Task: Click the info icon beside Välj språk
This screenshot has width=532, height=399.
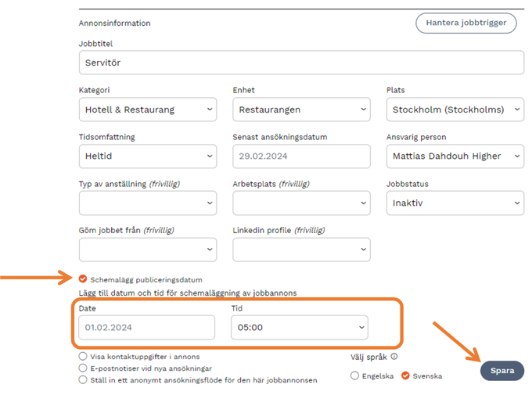Action: [x=394, y=357]
